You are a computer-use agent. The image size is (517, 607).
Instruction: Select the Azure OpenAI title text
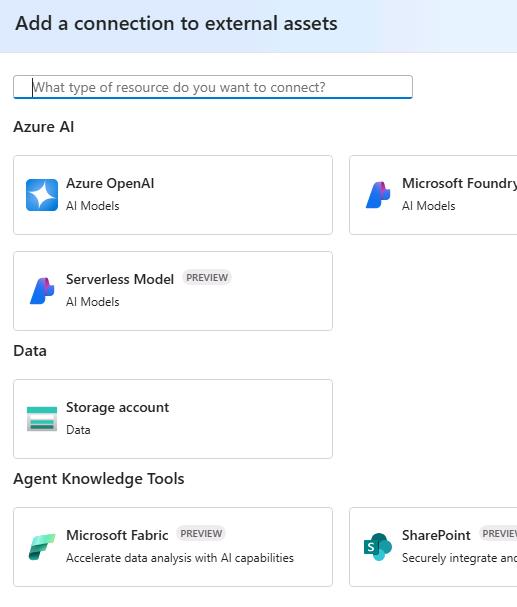(x=110, y=183)
